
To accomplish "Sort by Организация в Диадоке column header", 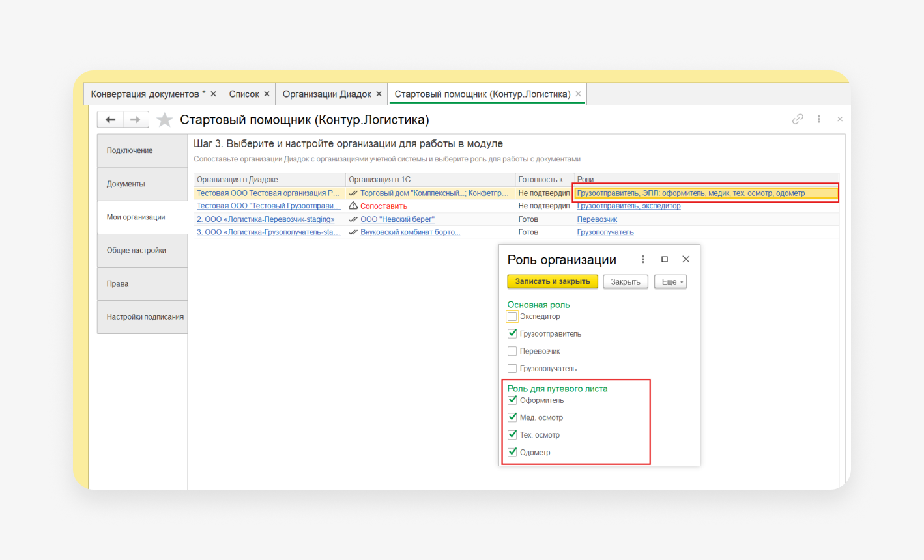I will click(x=270, y=180).
